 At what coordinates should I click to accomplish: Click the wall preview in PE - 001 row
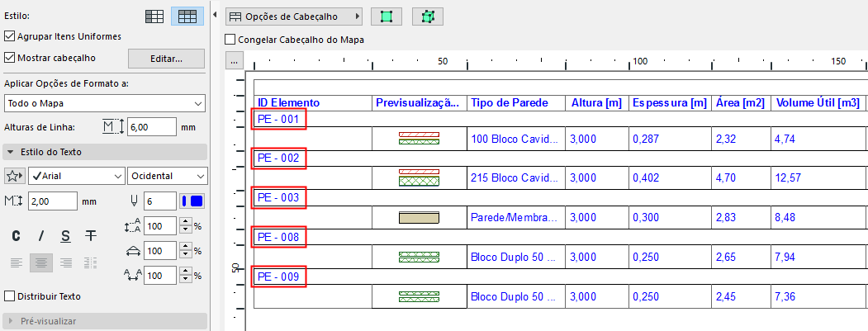tap(419, 139)
